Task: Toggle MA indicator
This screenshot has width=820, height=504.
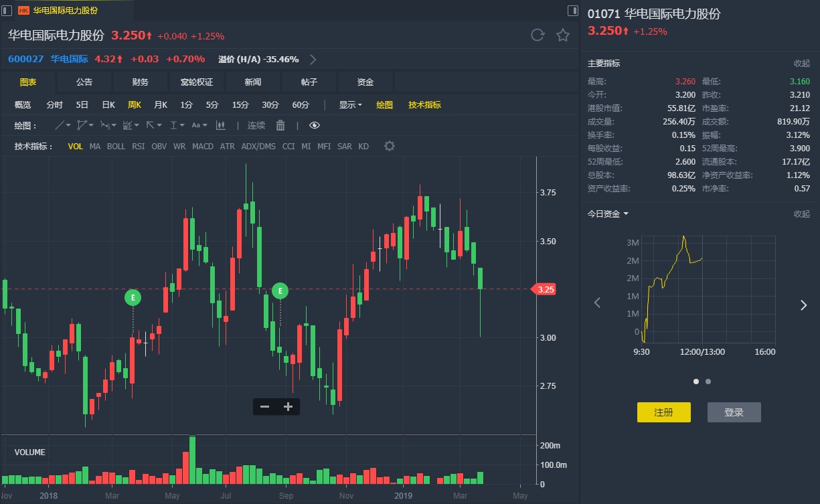Action: [95, 146]
